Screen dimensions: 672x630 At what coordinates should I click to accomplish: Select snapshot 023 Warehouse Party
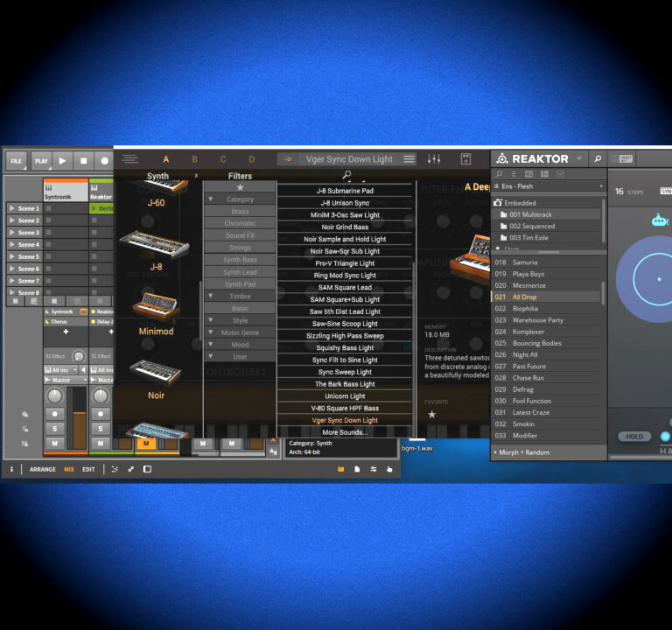547,320
